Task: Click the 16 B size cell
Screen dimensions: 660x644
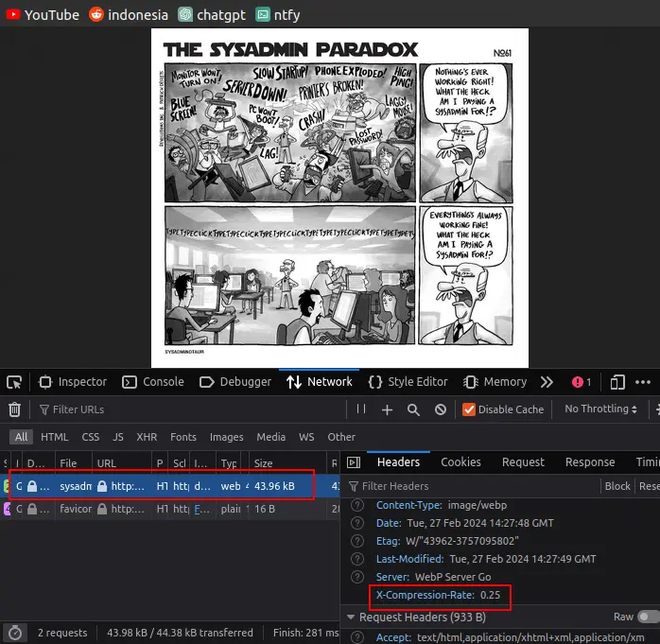Action: [265, 509]
